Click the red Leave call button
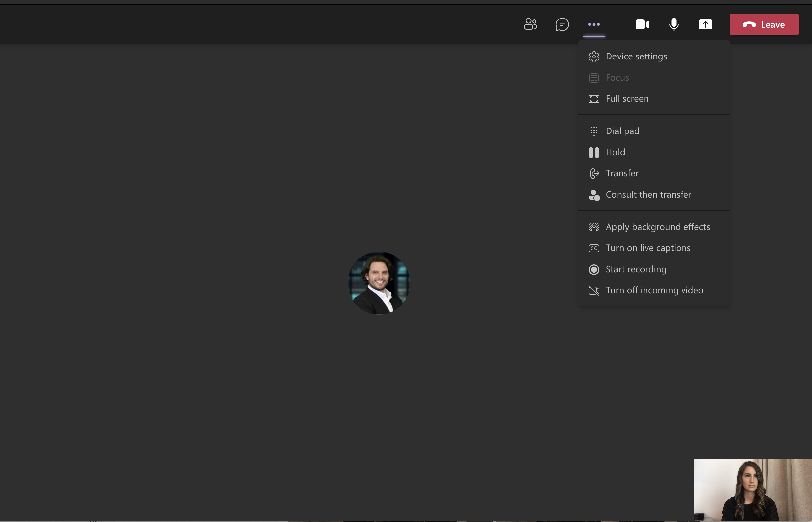Viewport: 812px width, 522px height. tap(764, 24)
